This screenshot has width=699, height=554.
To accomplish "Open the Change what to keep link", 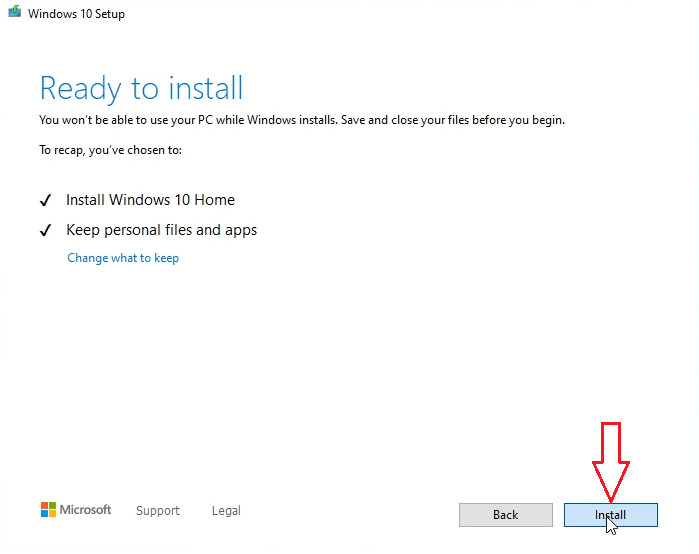I will pos(123,258).
